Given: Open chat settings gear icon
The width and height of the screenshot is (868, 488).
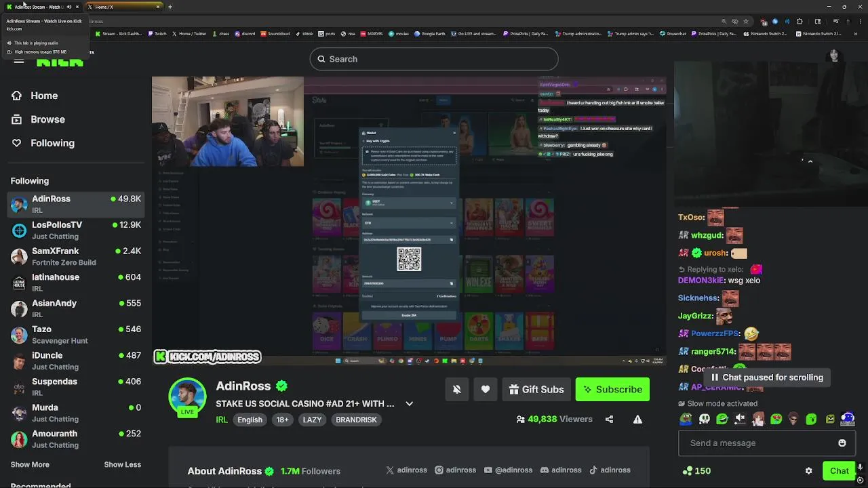Looking at the screenshot, I should point(808,470).
